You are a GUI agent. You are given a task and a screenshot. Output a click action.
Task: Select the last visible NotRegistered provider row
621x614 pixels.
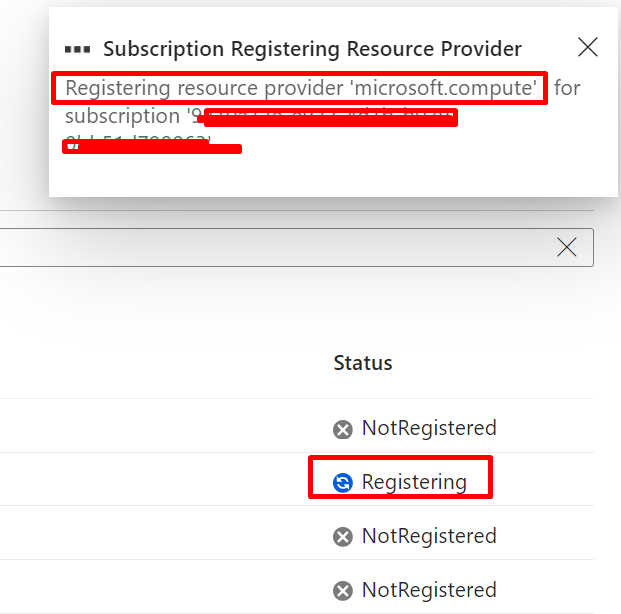(x=297, y=587)
